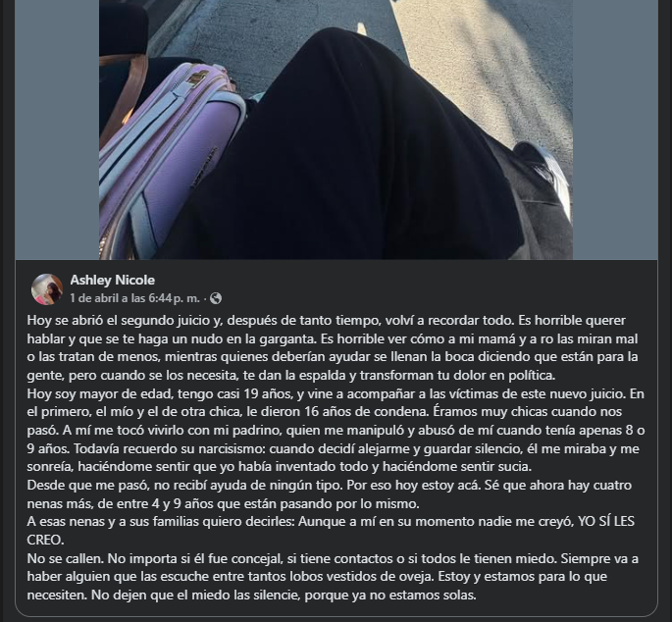Click the word "CREO." on its own line
672x622 pixels.
(45, 541)
